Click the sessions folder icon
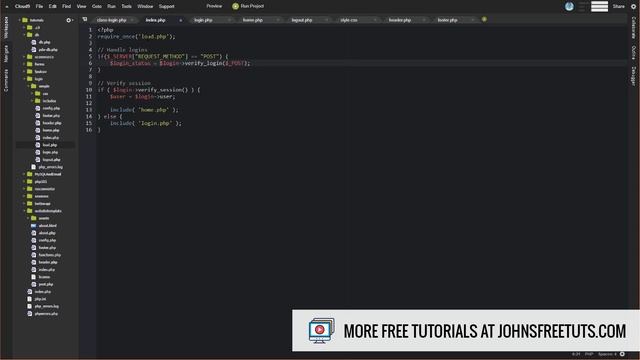The width and height of the screenshot is (640, 360). pyautogui.click(x=29, y=196)
